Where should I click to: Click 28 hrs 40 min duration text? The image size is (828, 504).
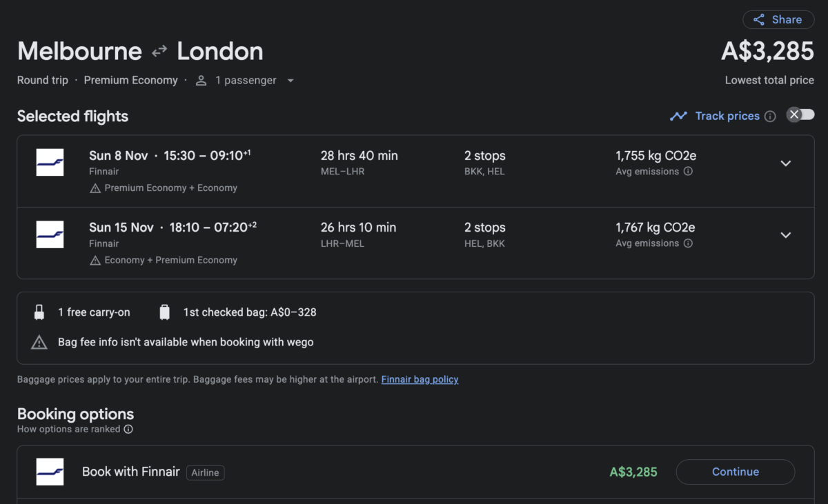pos(359,156)
